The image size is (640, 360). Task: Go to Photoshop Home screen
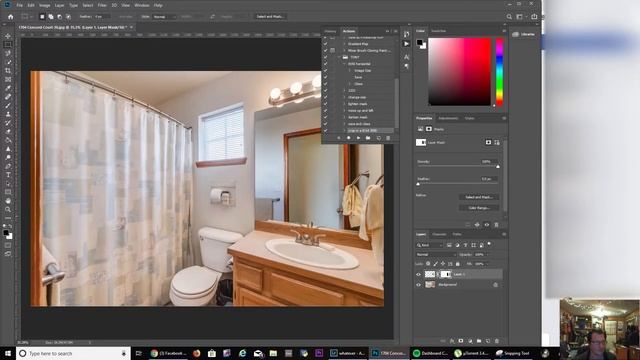tap(11, 17)
